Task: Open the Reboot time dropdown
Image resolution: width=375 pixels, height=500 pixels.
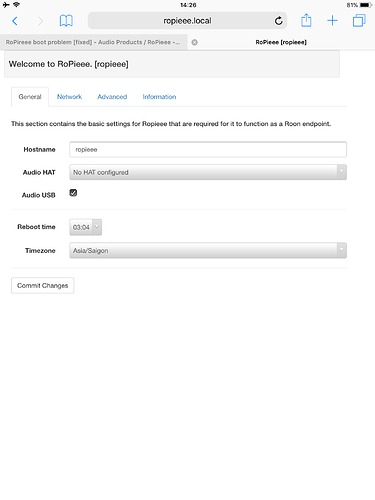Action: [86, 227]
